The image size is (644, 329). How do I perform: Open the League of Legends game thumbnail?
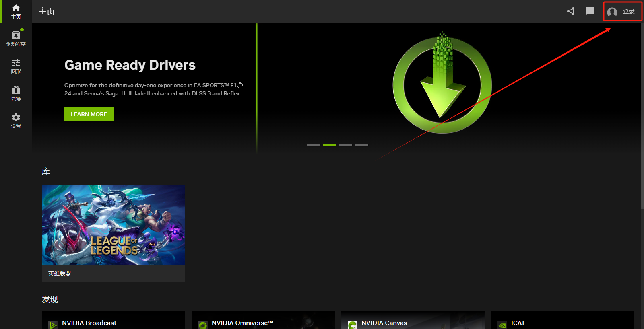click(x=114, y=225)
